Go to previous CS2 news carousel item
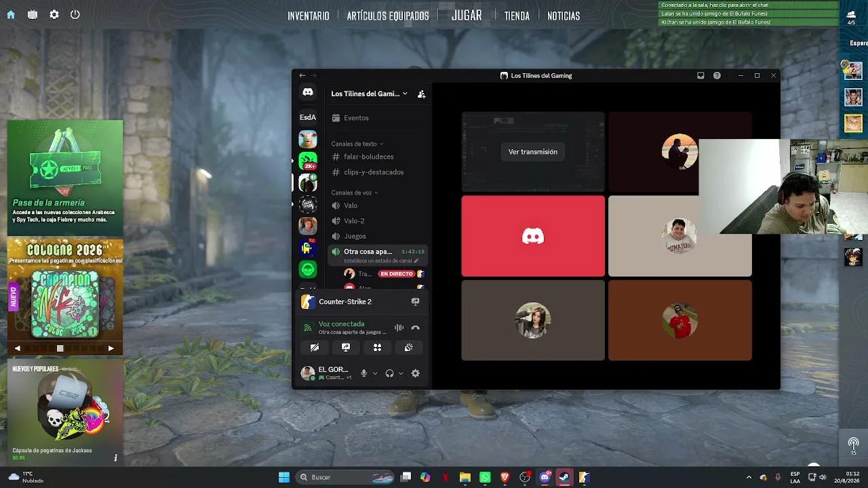Viewport: 868px width, 488px height. (18, 348)
